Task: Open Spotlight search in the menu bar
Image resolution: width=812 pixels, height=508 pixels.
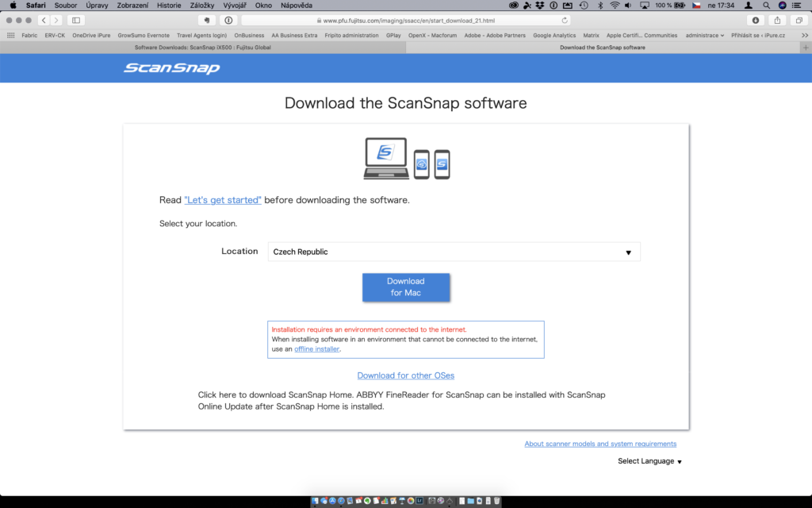Action: (766, 6)
